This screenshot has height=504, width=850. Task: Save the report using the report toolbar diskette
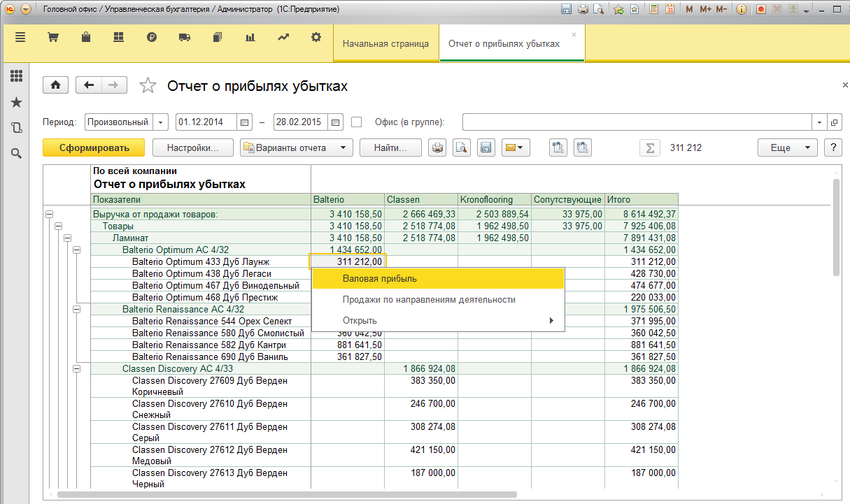pyautogui.click(x=486, y=147)
